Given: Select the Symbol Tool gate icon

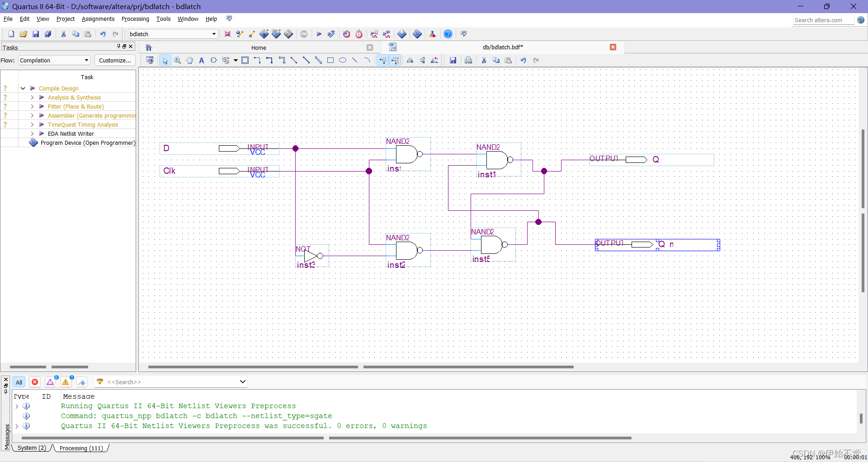Looking at the screenshot, I should [x=214, y=60].
